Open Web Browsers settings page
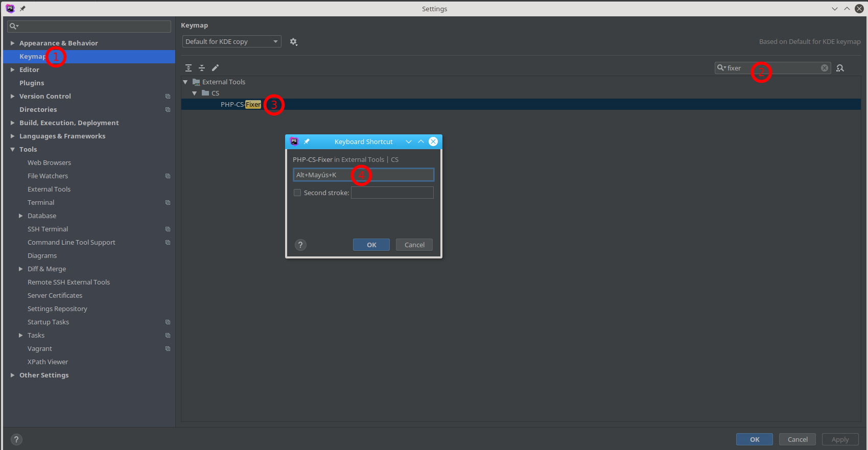 49,162
